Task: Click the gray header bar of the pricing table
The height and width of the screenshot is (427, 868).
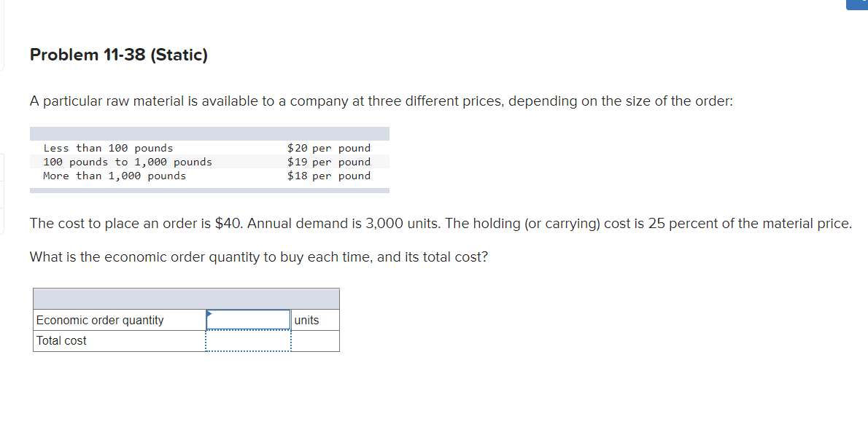Action: 209,133
